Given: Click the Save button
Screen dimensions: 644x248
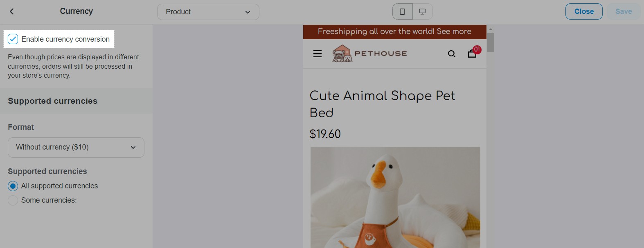Looking at the screenshot, I should click(x=623, y=11).
